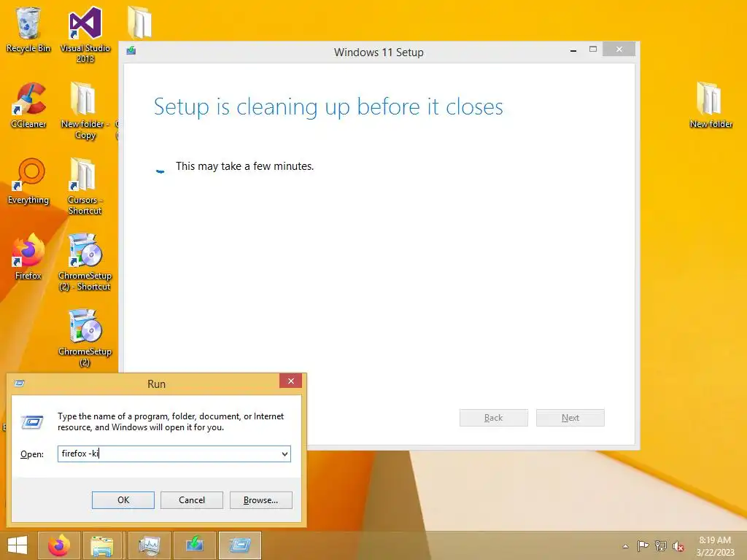Click the Open text field in Run dialog
The image size is (747, 560).
[x=174, y=454]
